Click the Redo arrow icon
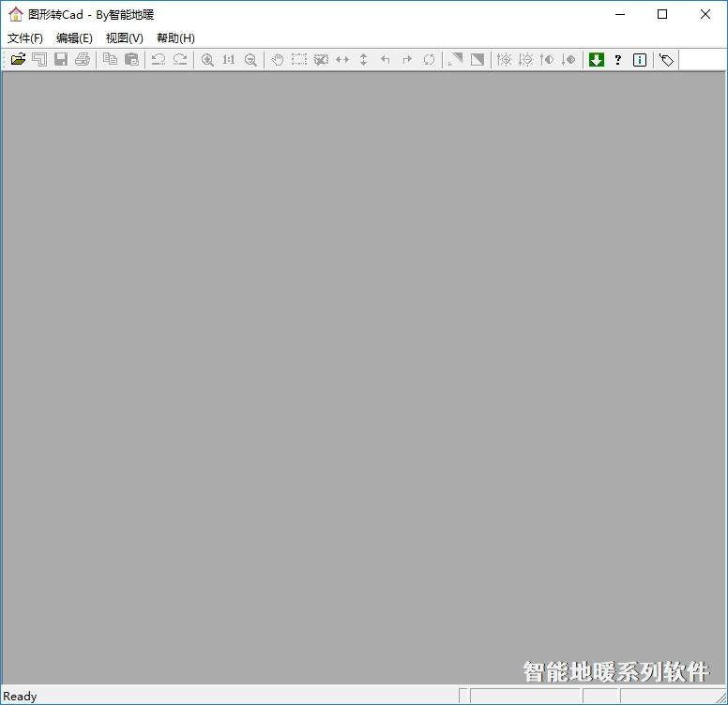The height and width of the screenshot is (705, 728). (x=180, y=59)
